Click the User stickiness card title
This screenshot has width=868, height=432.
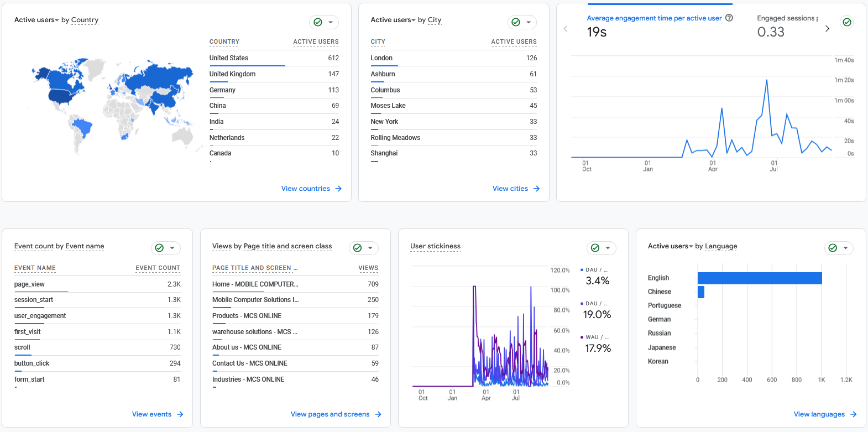pyautogui.click(x=435, y=246)
